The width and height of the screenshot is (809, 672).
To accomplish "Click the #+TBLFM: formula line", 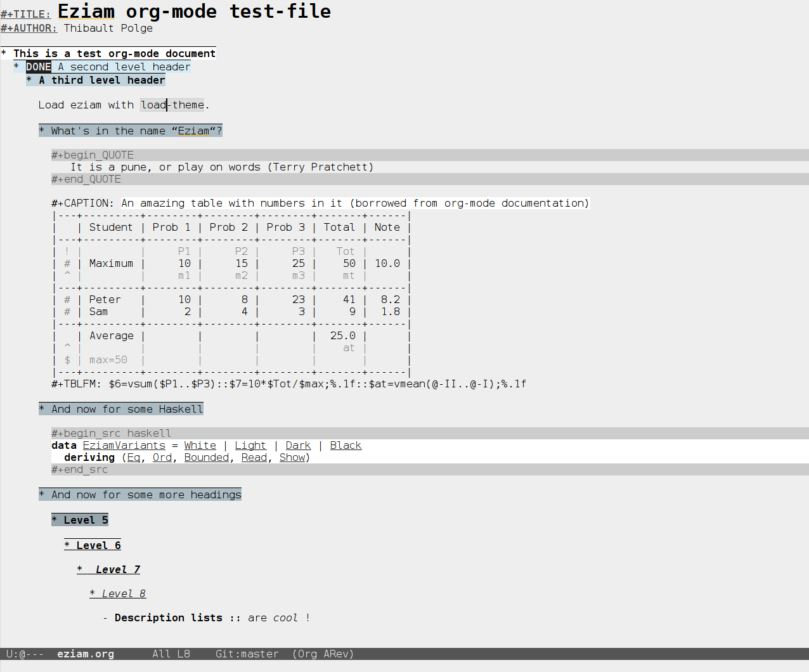I will (289, 384).
